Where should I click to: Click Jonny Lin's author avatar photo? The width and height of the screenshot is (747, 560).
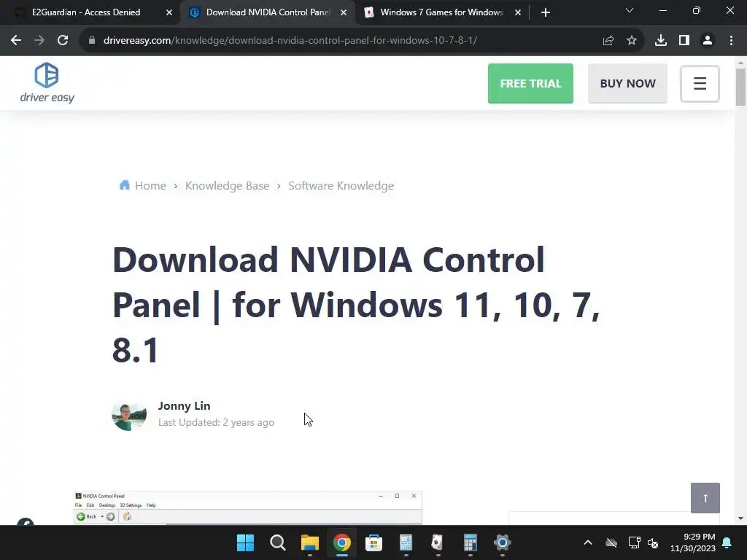tap(129, 414)
